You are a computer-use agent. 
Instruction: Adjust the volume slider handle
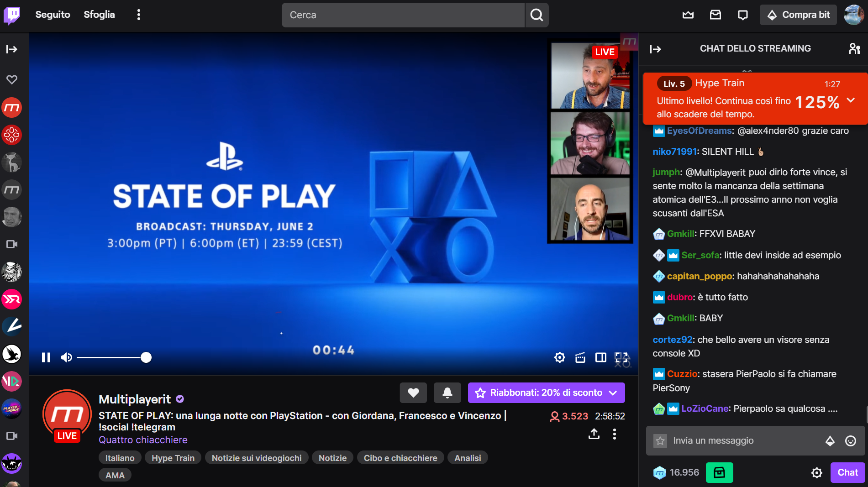146,357
